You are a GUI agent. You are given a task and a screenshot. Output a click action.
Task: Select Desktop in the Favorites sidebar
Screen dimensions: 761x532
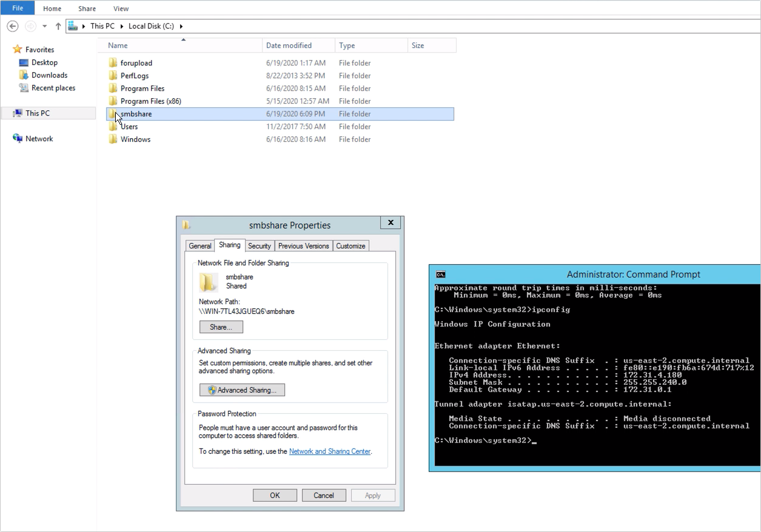click(x=44, y=62)
